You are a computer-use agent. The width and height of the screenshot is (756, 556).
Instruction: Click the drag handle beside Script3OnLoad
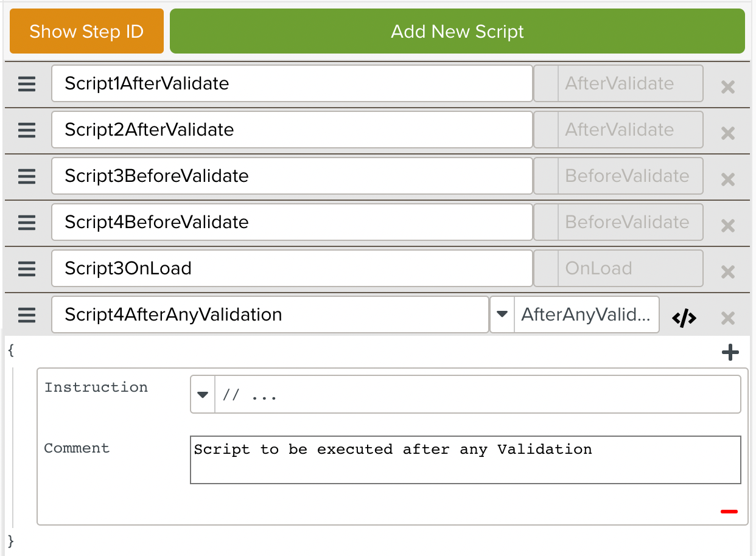point(27,269)
